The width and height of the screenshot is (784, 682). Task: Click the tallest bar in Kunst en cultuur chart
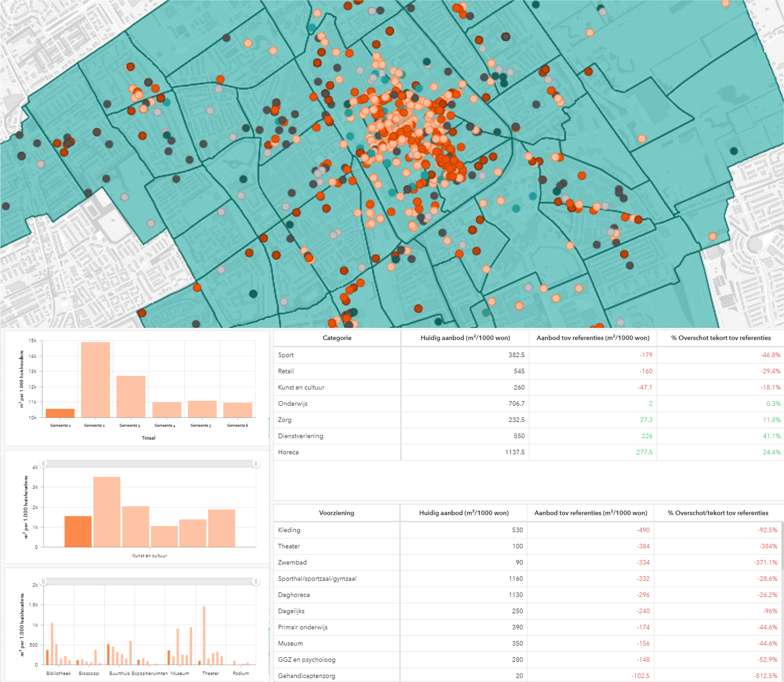(x=107, y=512)
